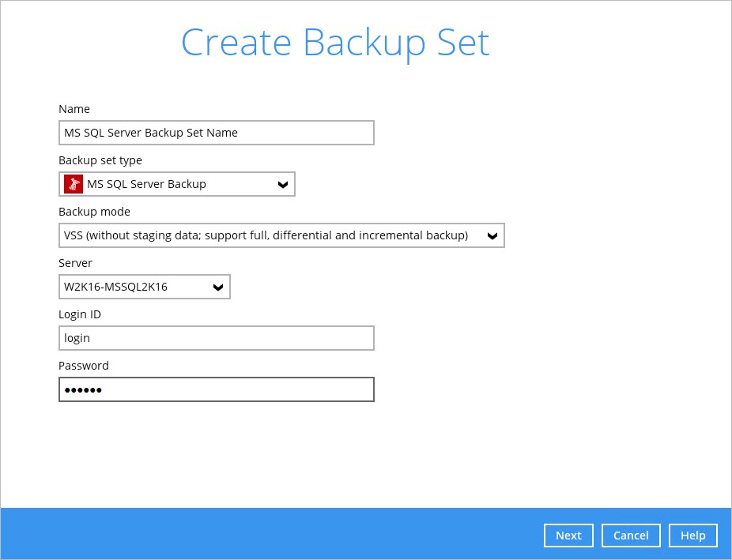The height and width of the screenshot is (560, 732).
Task: Click the Login ID label
Action: pos(80,314)
